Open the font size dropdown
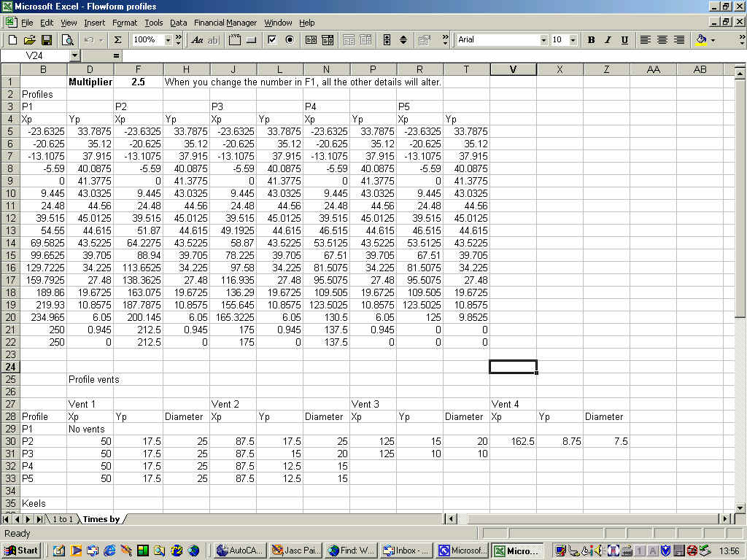 (573, 40)
